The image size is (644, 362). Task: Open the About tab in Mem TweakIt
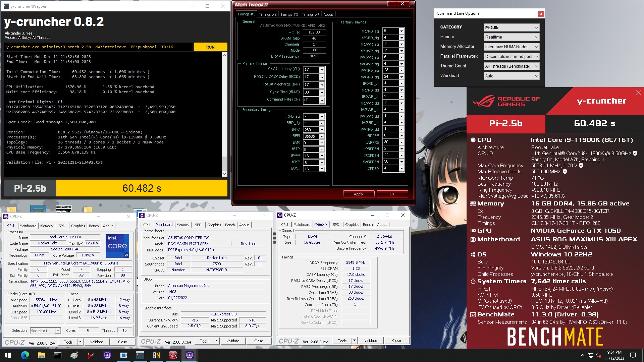328,14
